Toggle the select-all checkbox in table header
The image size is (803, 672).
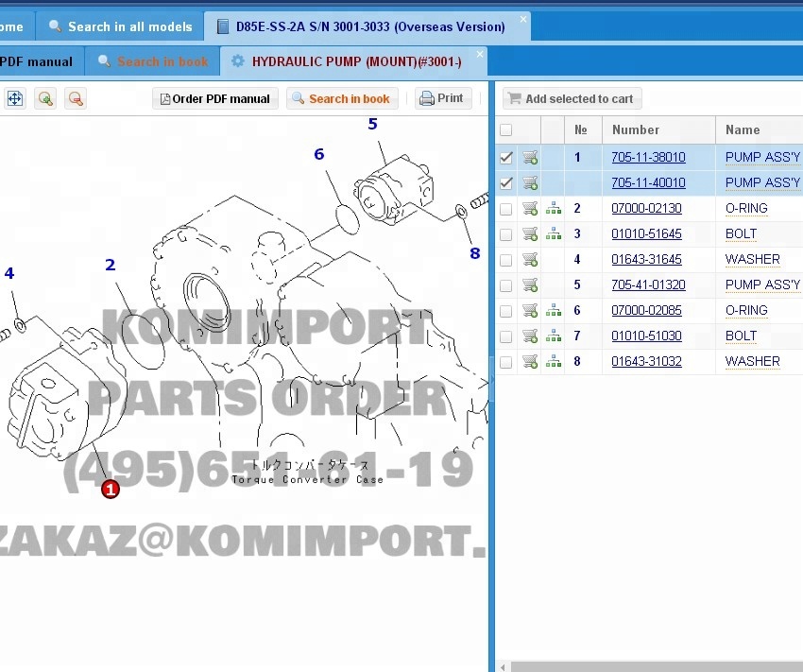point(506,130)
